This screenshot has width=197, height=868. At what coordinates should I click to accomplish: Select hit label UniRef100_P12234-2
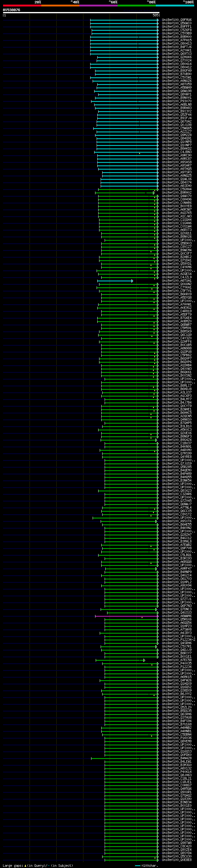pyautogui.click(x=179, y=640)
